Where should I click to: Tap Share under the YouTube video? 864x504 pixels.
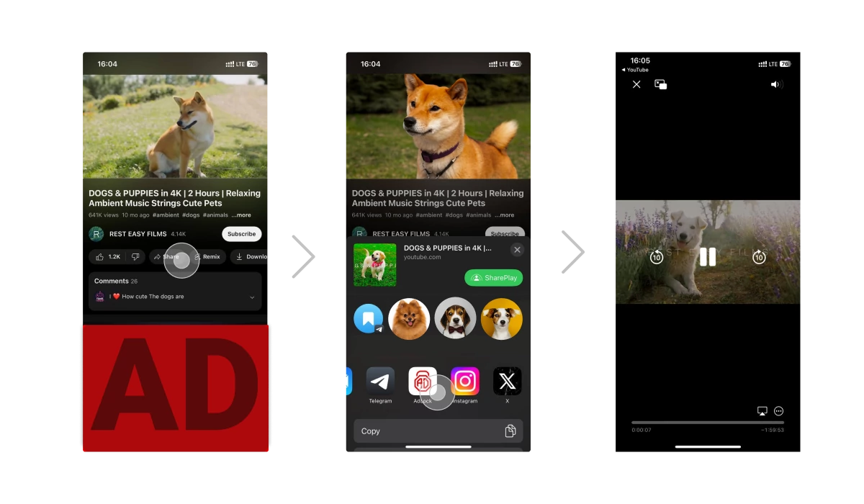pos(166,256)
